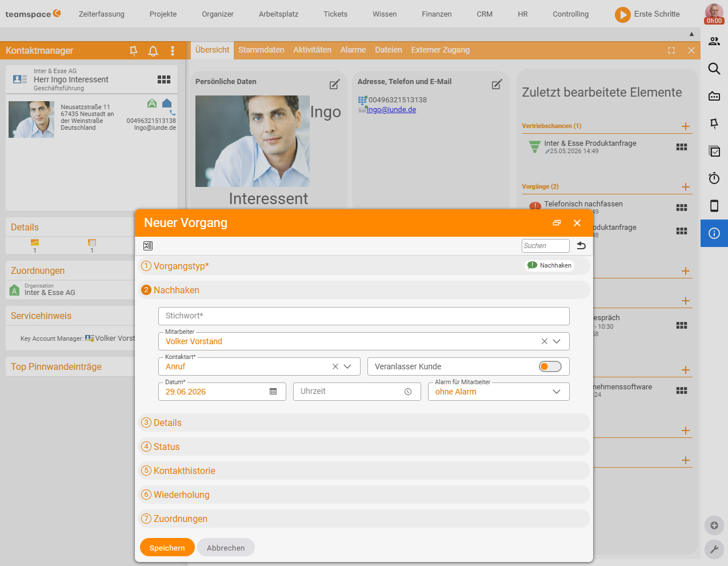Viewport: 728px width, 566px height.
Task: Select the info icon in right sidebar
Action: (714, 233)
